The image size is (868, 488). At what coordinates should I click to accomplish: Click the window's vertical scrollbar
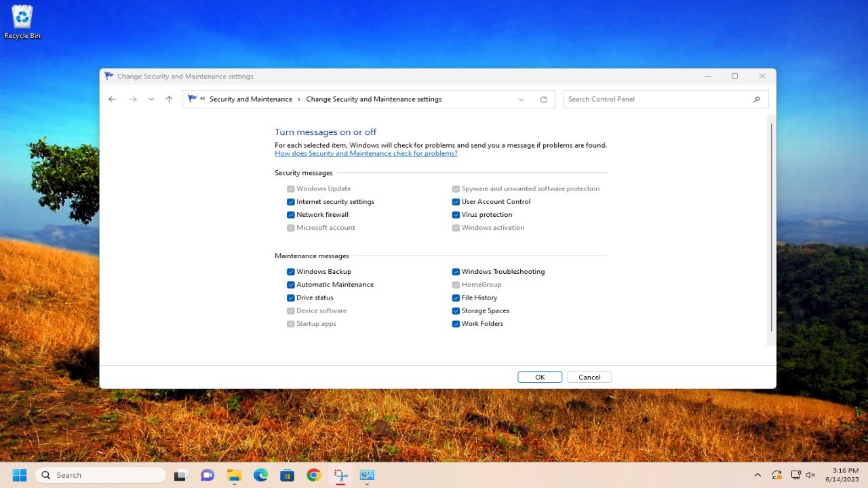point(772,227)
